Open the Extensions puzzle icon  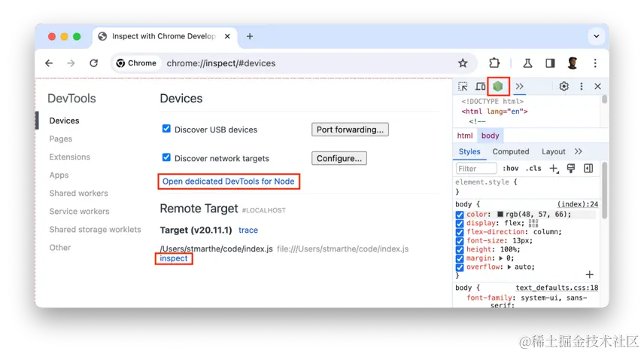pos(494,63)
